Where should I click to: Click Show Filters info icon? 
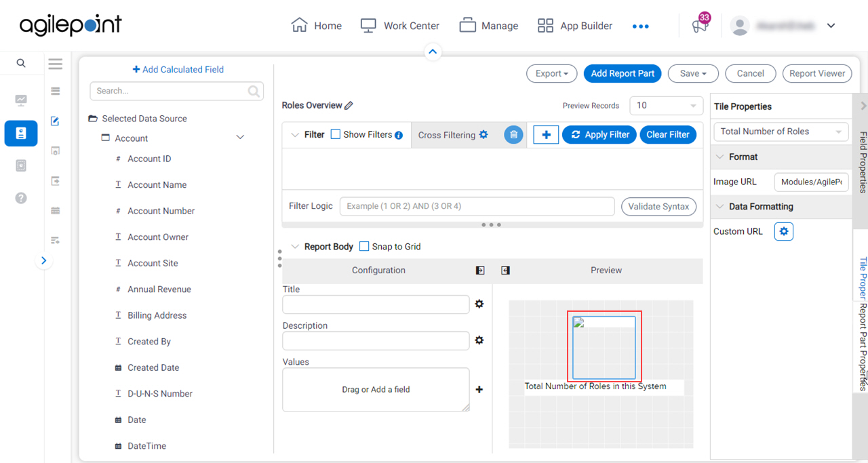pyautogui.click(x=399, y=135)
